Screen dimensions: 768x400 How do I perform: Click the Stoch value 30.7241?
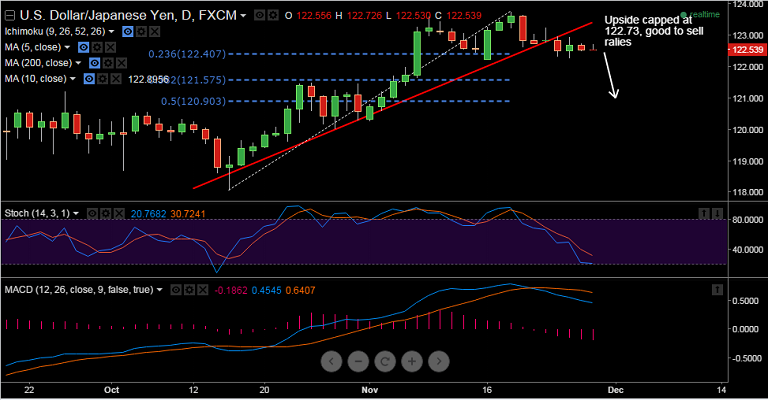(x=188, y=214)
